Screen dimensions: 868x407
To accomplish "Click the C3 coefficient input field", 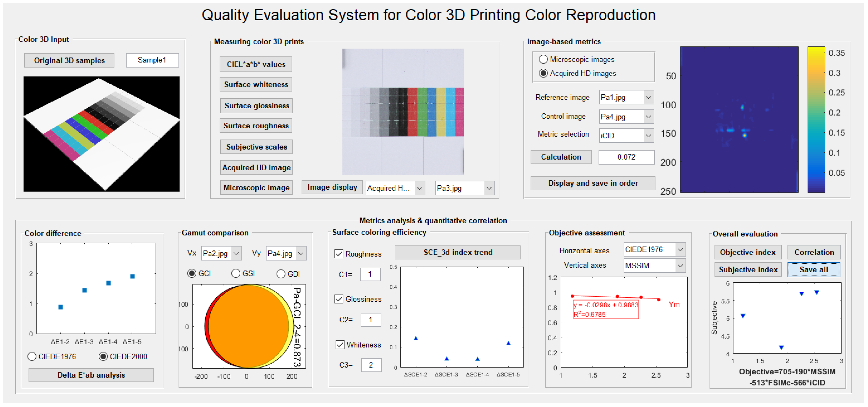I will click(x=371, y=365).
